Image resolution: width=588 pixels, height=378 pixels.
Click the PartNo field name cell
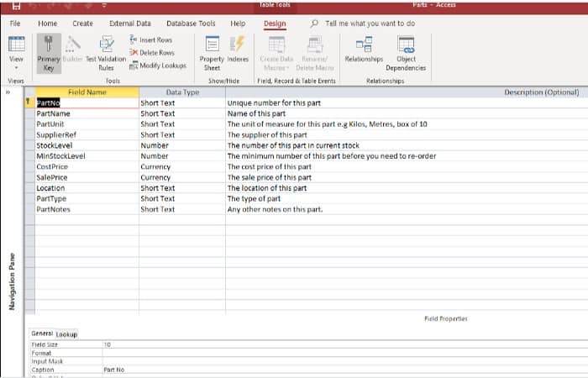(87, 102)
